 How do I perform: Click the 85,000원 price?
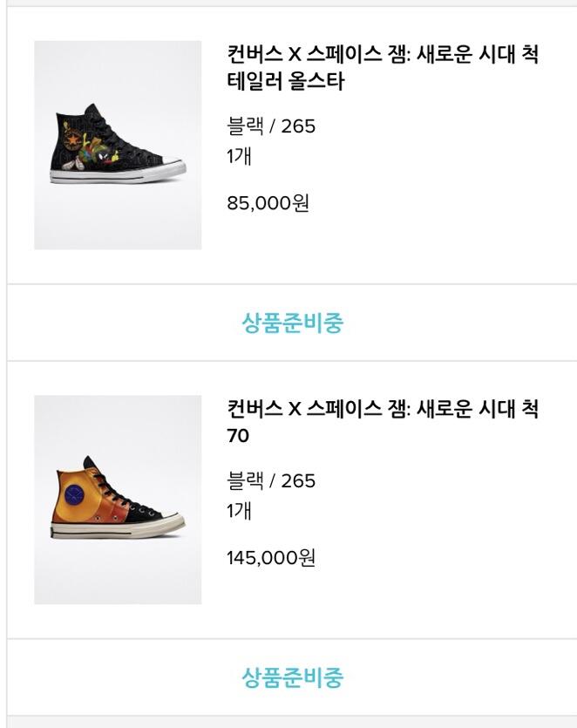[x=268, y=204]
